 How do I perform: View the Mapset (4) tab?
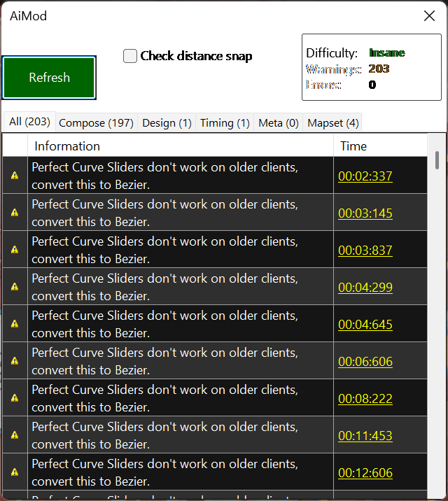(x=333, y=122)
